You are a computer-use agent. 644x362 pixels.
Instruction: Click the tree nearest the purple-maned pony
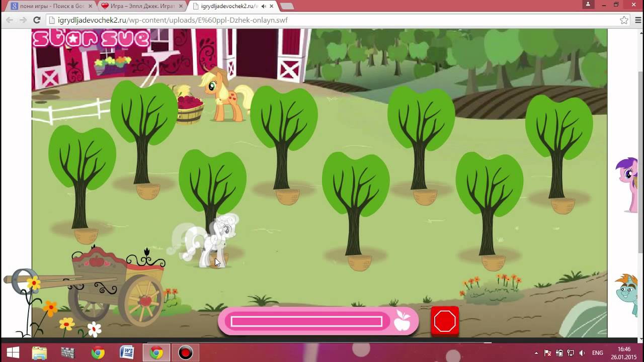[558, 147]
